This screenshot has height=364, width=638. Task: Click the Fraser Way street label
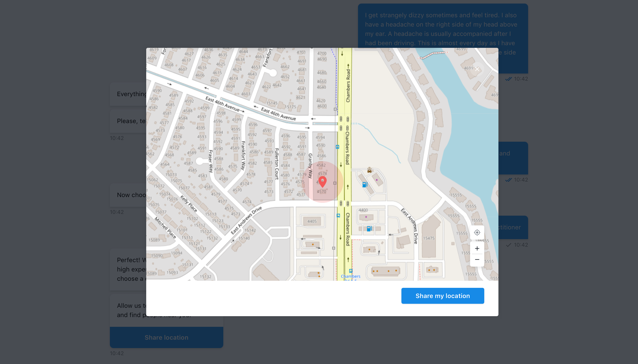211,161
